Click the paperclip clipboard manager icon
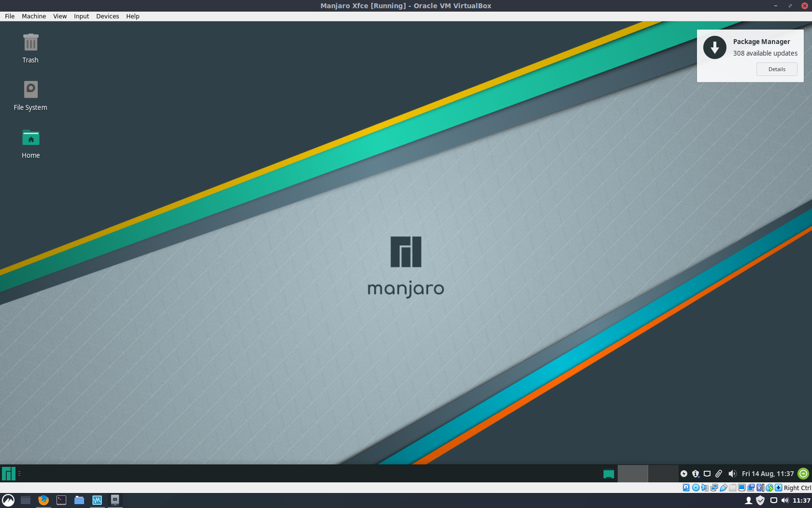Image resolution: width=812 pixels, height=508 pixels. [719, 474]
